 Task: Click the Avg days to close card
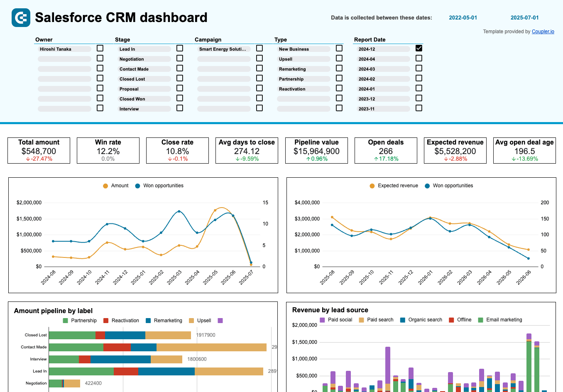tap(247, 151)
